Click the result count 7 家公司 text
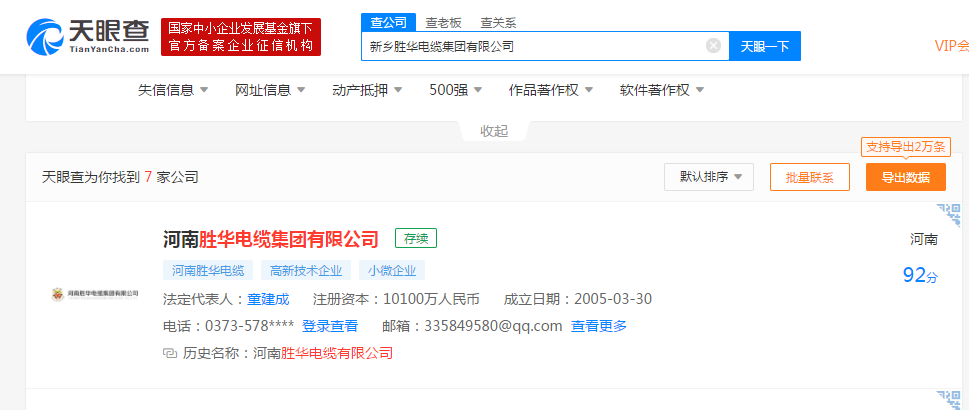Screen dimensions: 969x410 171,177
